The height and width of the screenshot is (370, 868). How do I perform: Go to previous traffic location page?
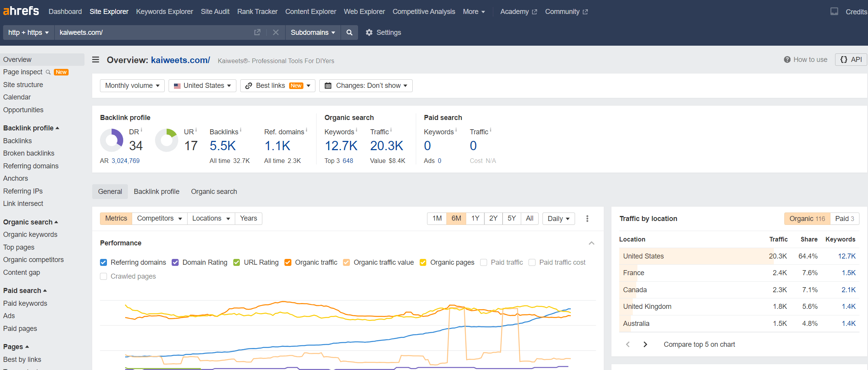tap(628, 344)
